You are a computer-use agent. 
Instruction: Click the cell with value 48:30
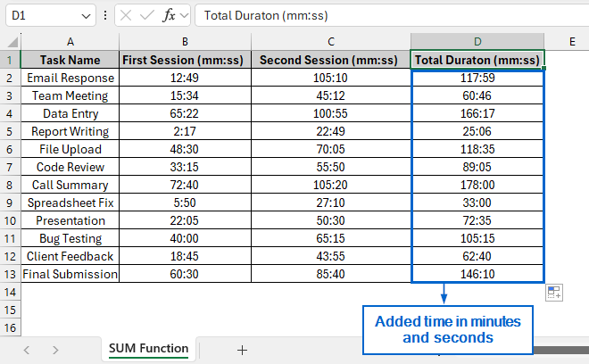click(x=185, y=149)
